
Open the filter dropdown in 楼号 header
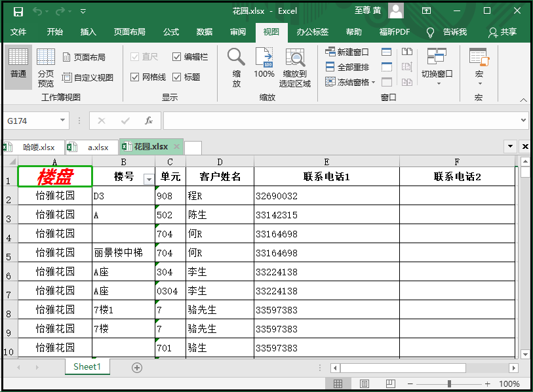tap(148, 179)
